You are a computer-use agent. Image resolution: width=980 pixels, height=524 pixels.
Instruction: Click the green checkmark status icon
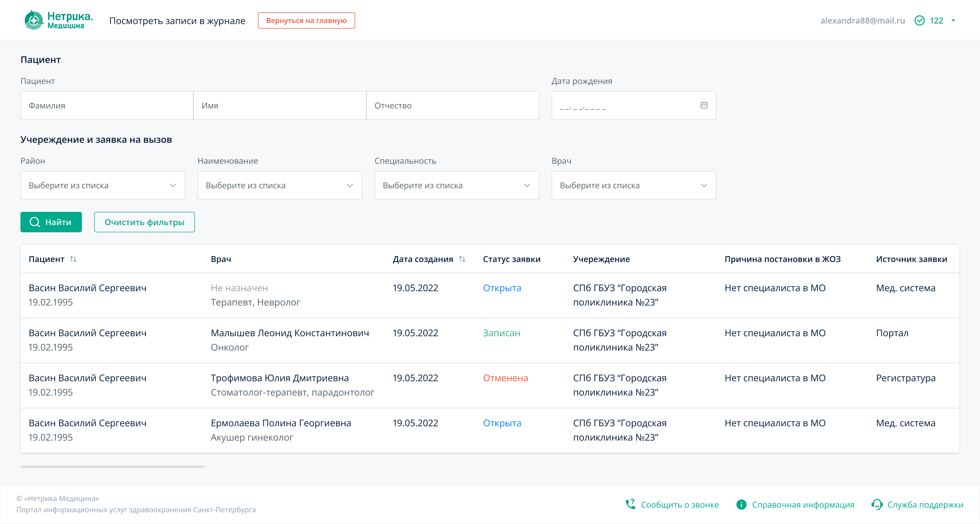point(919,20)
